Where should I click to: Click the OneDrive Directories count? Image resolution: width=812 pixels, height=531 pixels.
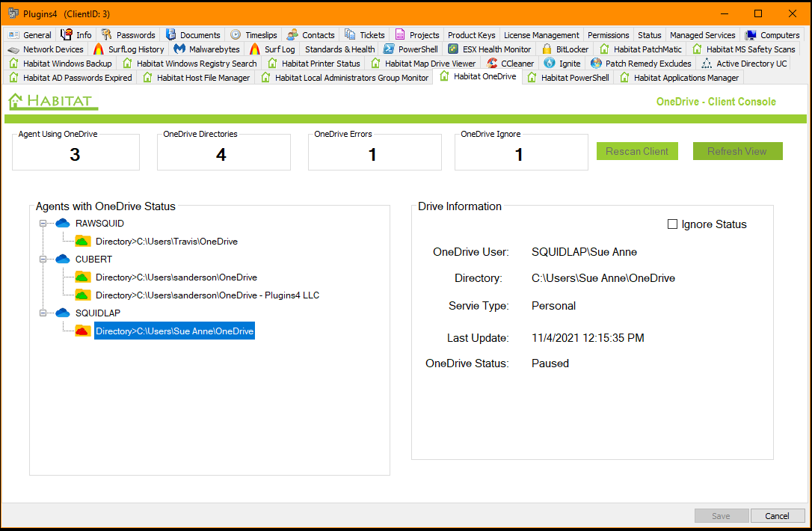221,154
